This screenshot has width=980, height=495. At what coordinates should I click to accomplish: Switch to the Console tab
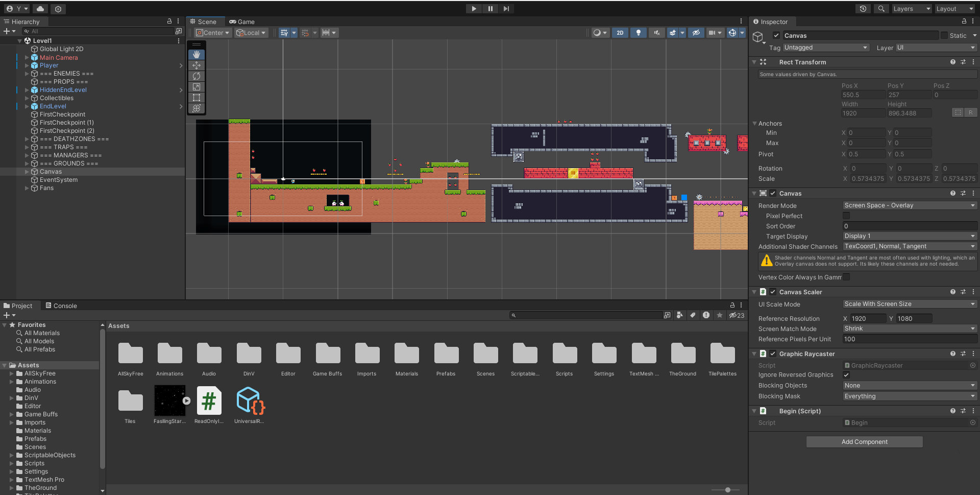click(x=61, y=306)
